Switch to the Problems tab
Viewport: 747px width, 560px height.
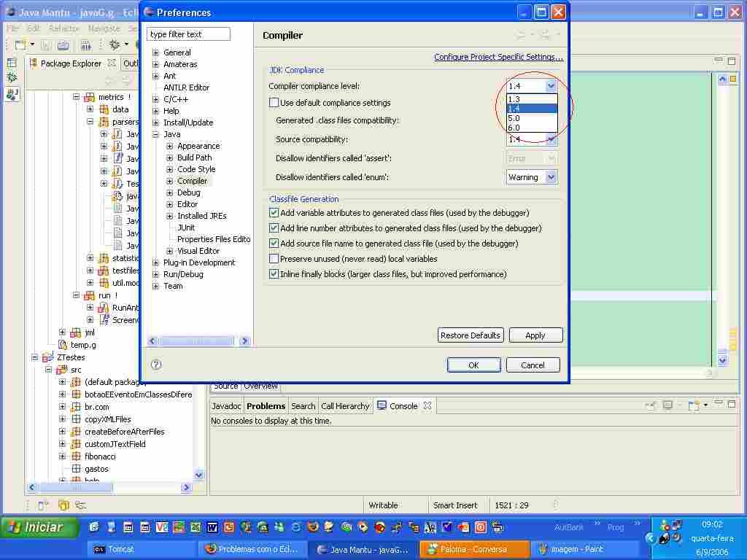point(266,406)
